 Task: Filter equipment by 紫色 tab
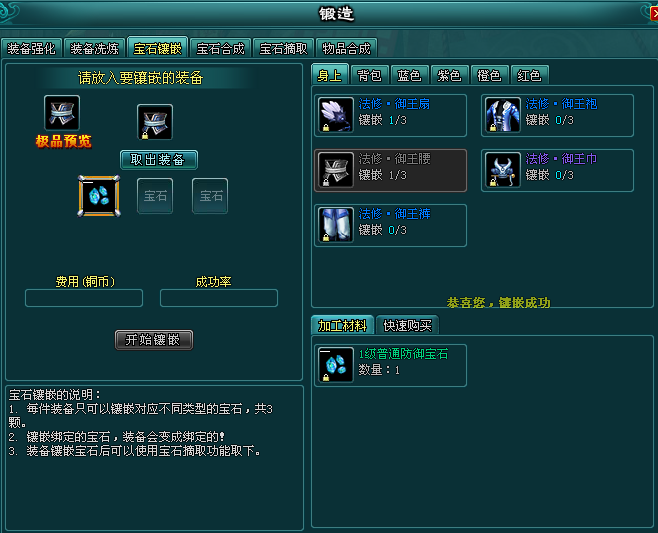(x=449, y=76)
